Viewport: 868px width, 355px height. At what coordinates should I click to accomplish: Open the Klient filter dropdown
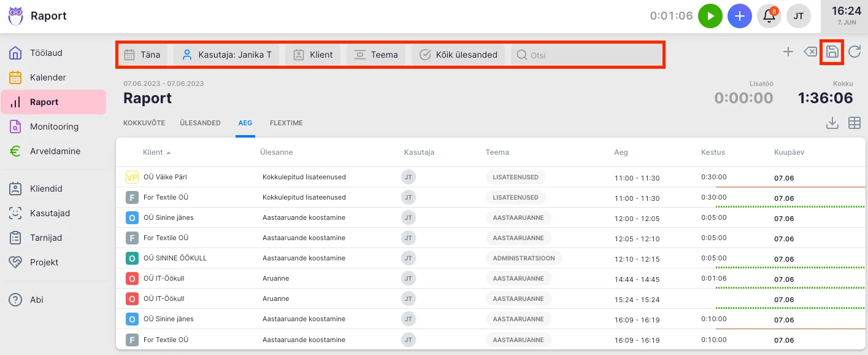(x=313, y=55)
